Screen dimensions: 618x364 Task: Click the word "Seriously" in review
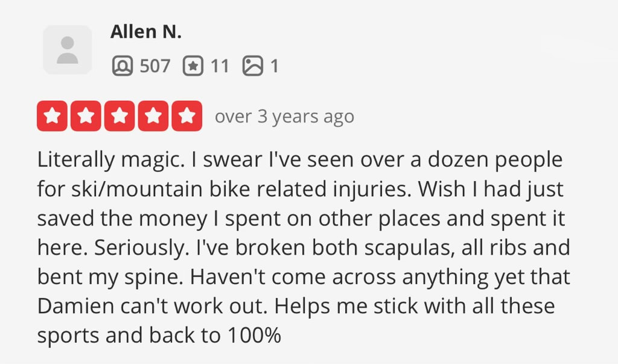tap(141, 249)
